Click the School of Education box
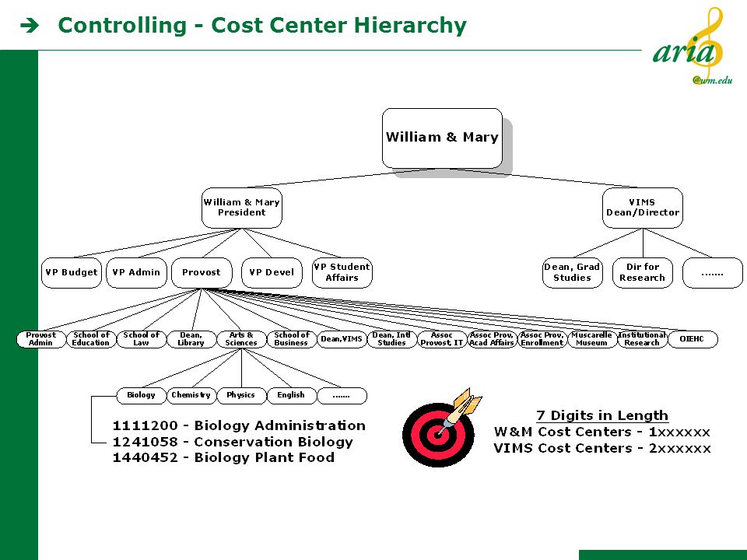 point(91,339)
